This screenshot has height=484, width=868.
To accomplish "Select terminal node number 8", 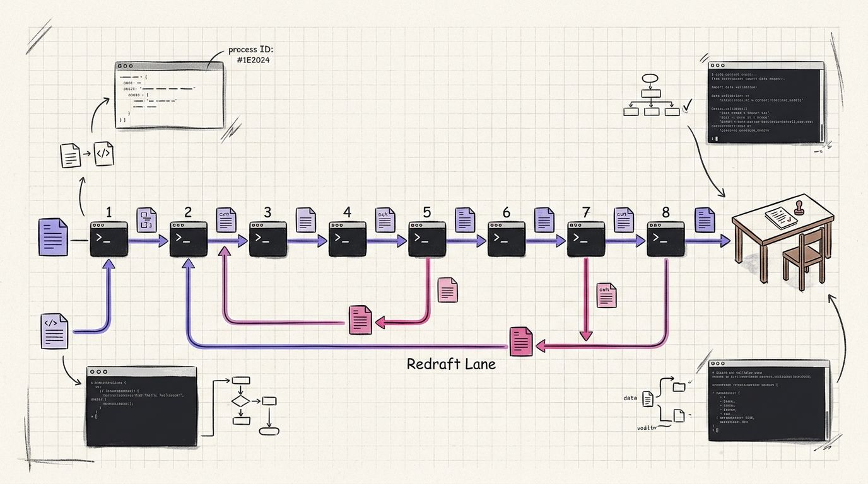I will 666,239.
